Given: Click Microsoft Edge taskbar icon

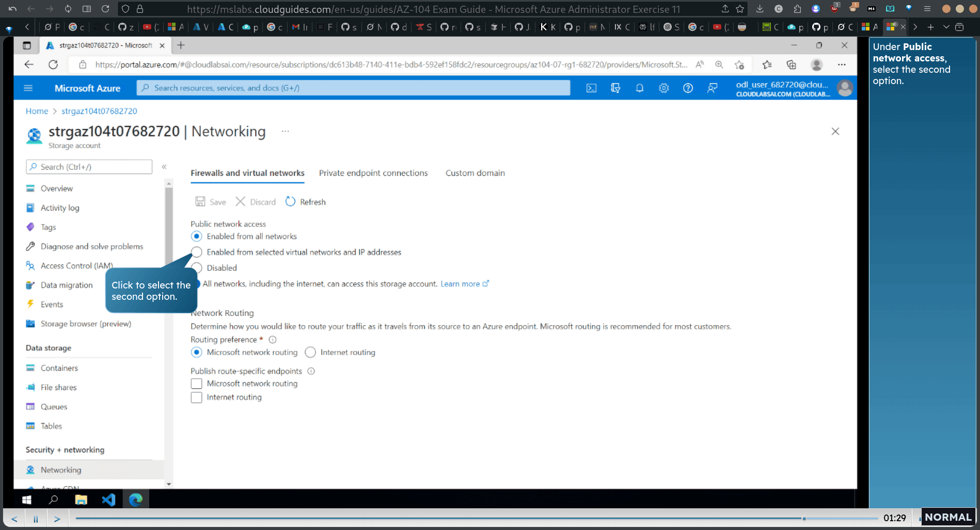Looking at the screenshot, I should pyautogui.click(x=136, y=500).
